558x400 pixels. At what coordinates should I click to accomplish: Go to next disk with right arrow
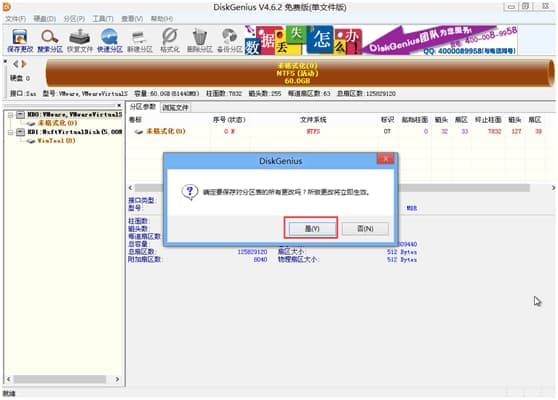24,64
